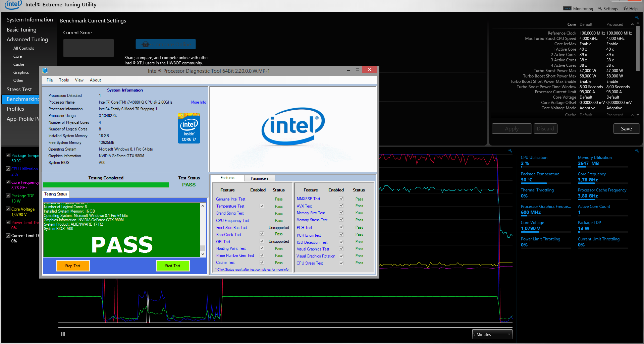The width and height of the screenshot is (644, 344).
Task: Click the large Intel logo image
Action: tap(293, 126)
